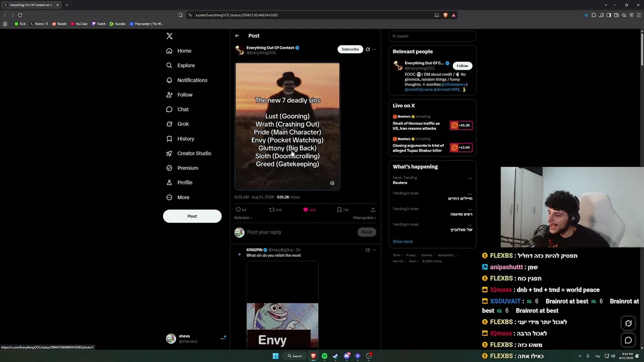This screenshot has width=644, height=362.
Task: Open the Kick bookmark
Action: [x=20, y=24]
